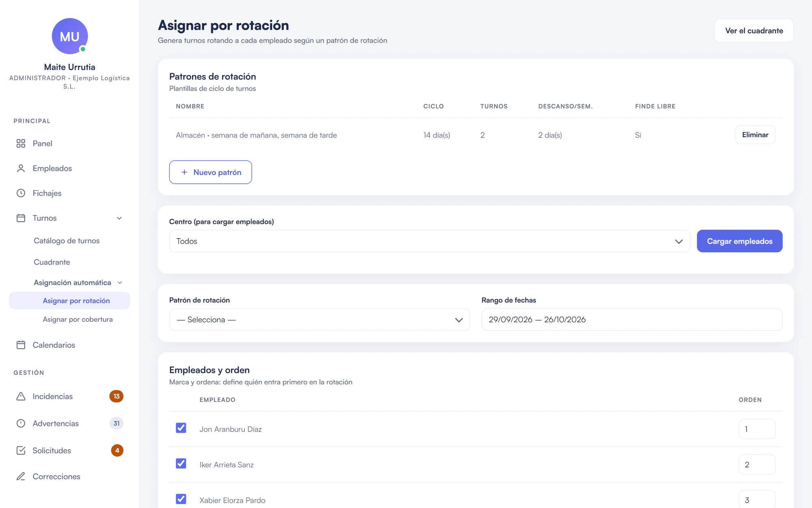Click the Advertencias badge showing 31

tap(117, 423)
